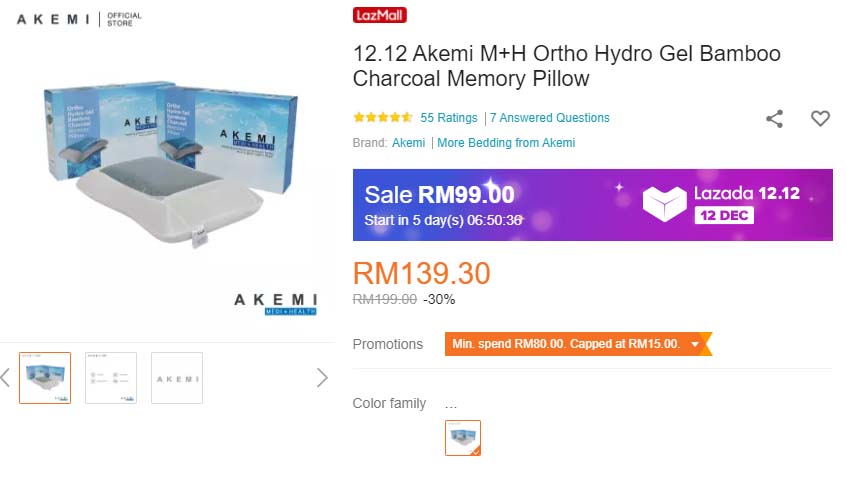Click the Sale RM99.00 banner
Screen dimensions: 846x480
click(x=592, y=205)
